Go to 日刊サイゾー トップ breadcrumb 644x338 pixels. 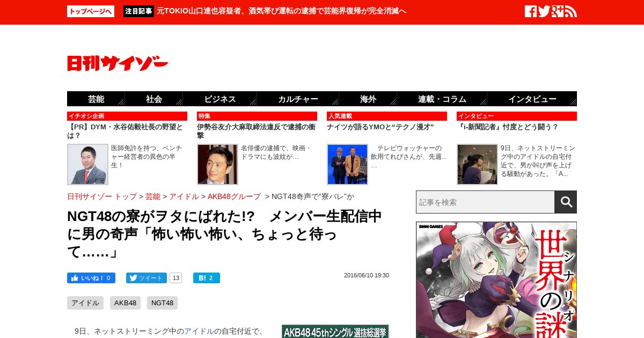[102, 196]
